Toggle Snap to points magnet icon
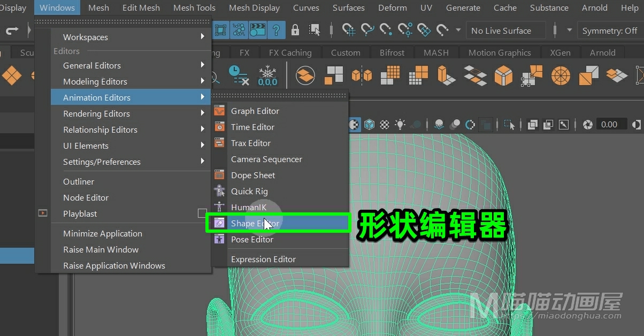The height and width of the screenshot is (336, 644). (x=386, y=30)
